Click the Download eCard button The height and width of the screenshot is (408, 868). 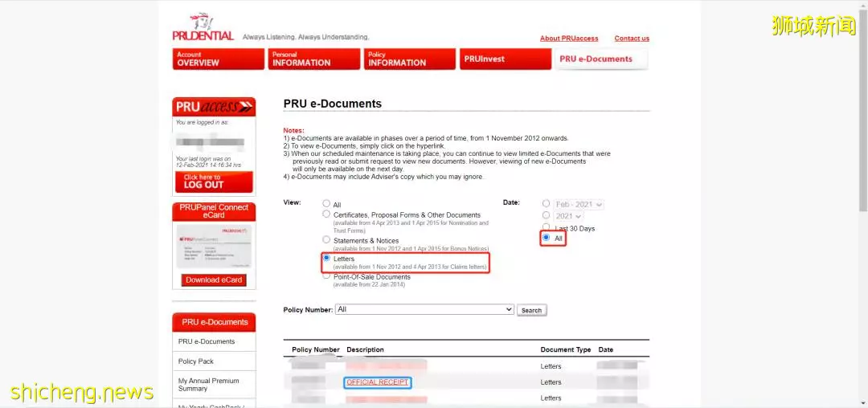[x=214, y=280]
